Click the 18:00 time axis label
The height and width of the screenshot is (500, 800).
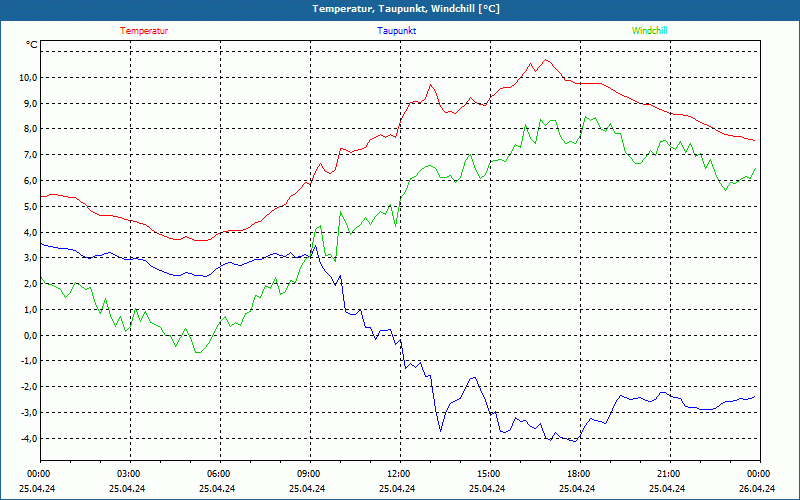point(578,474)
